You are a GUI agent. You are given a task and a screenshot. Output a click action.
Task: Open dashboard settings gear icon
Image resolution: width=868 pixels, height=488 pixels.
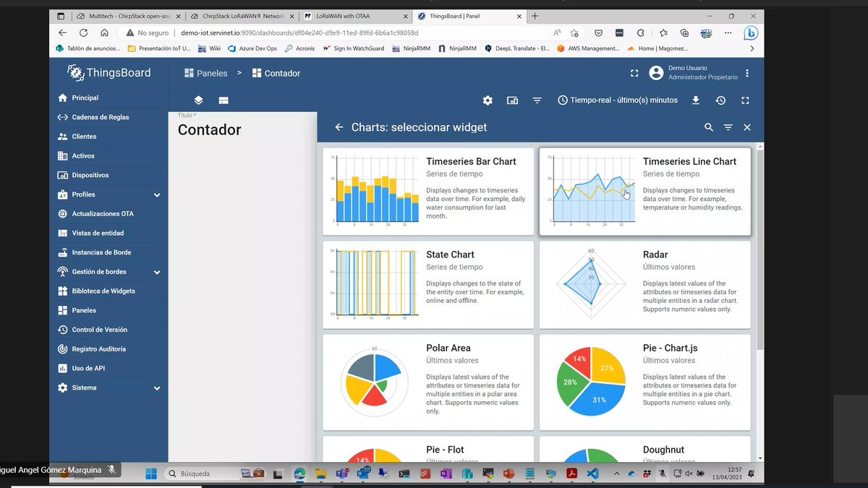[488, 100]
